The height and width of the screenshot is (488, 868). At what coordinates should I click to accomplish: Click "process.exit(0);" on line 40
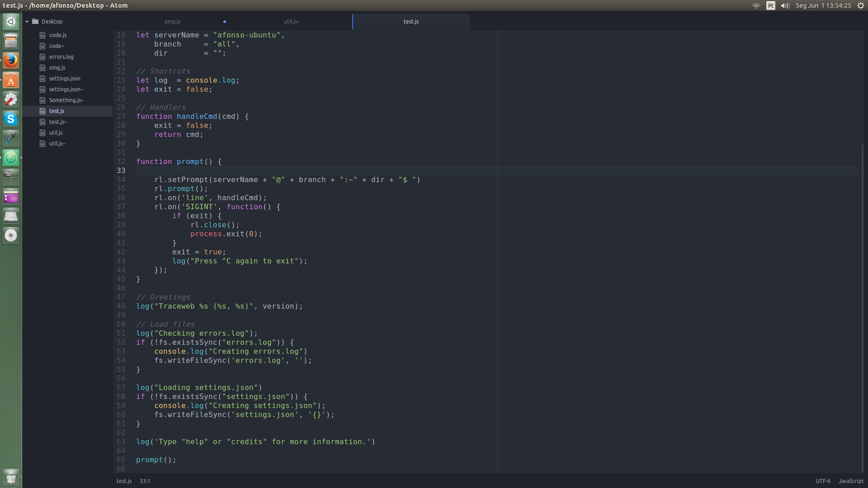point(226,234)
